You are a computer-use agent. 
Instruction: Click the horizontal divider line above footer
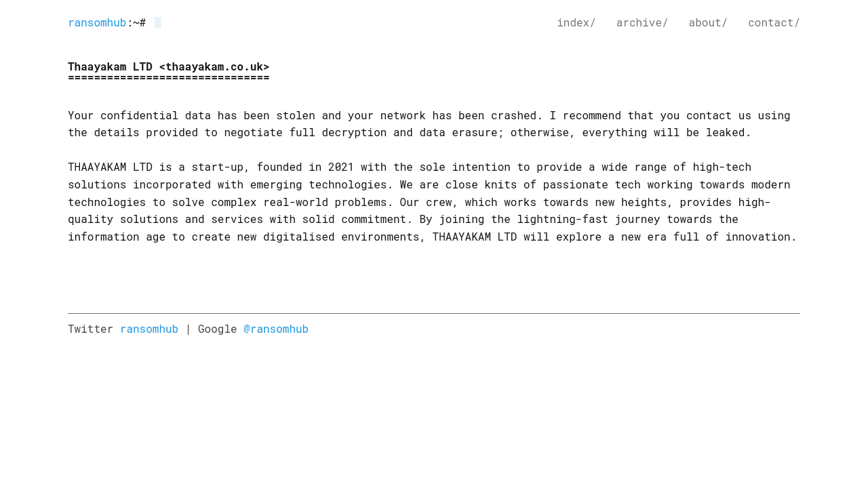point(434,313)
